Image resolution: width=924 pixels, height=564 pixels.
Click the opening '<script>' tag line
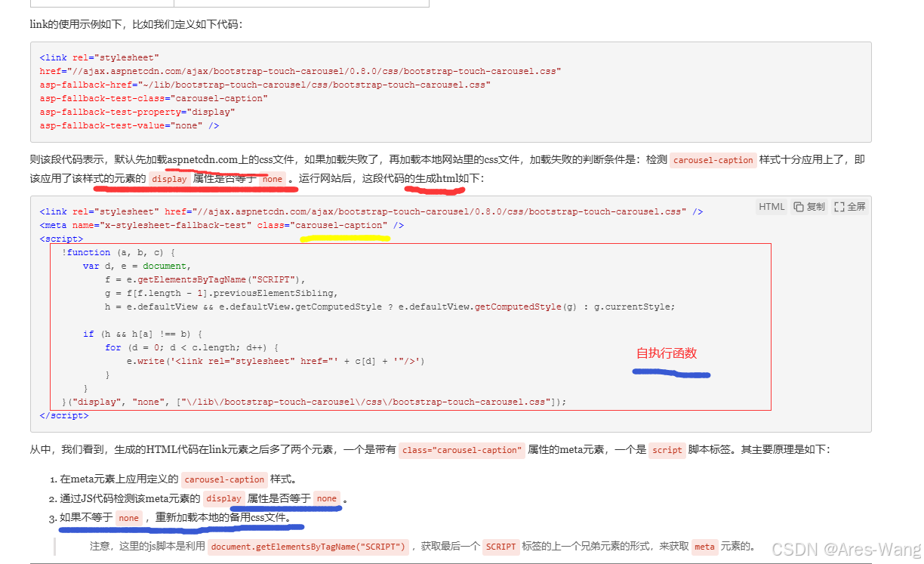click(61, 239)
